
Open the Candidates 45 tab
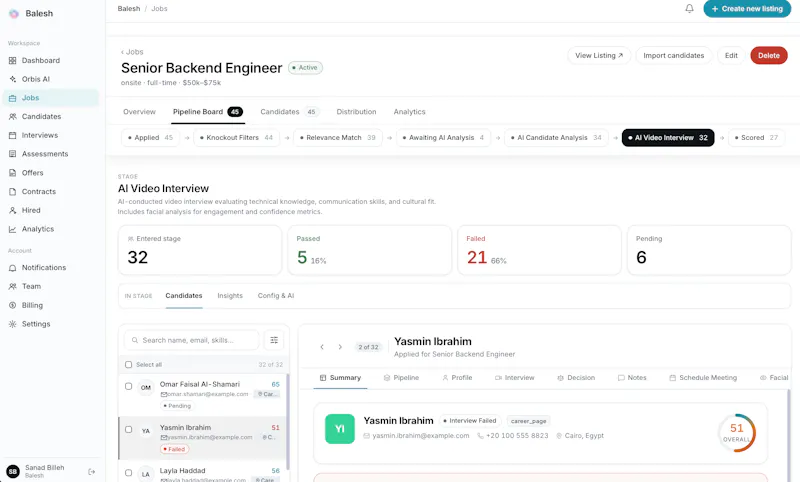(x=289, y=112)
